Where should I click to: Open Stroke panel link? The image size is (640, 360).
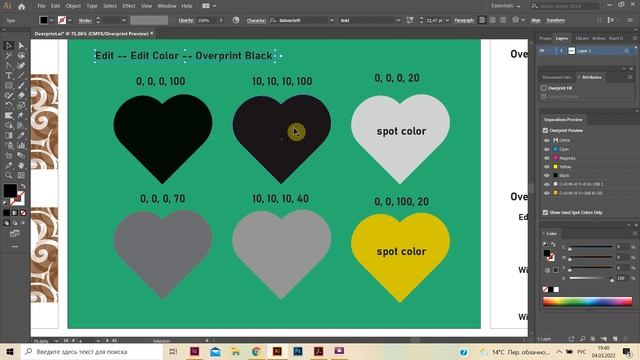click(x=85, y=20)
